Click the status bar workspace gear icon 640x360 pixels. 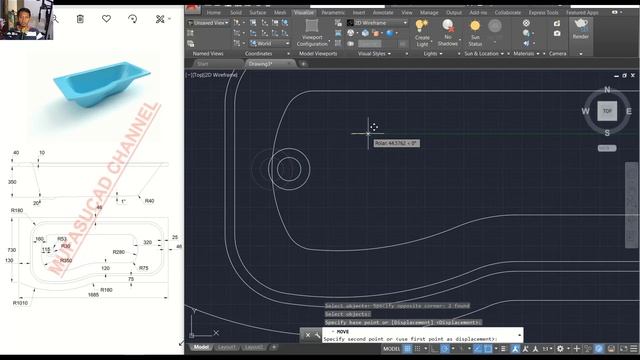pyautogui.click(x=560, y=349)
